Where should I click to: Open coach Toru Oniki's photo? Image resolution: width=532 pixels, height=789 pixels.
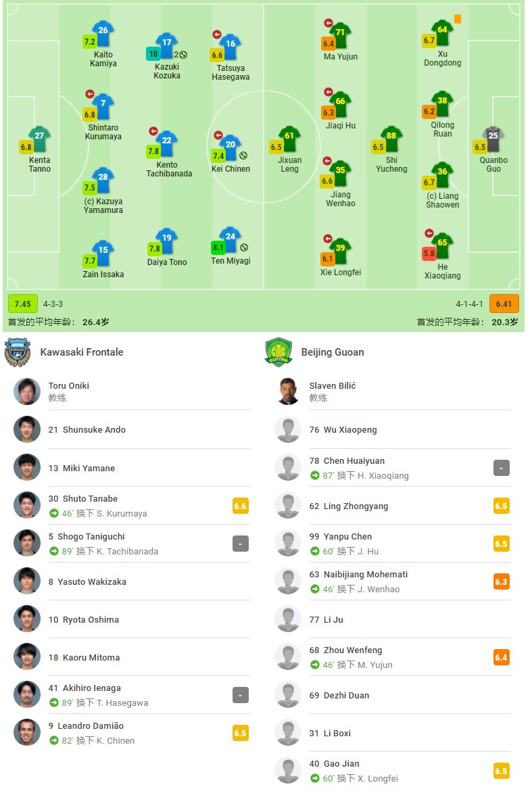tap(26, 391)
